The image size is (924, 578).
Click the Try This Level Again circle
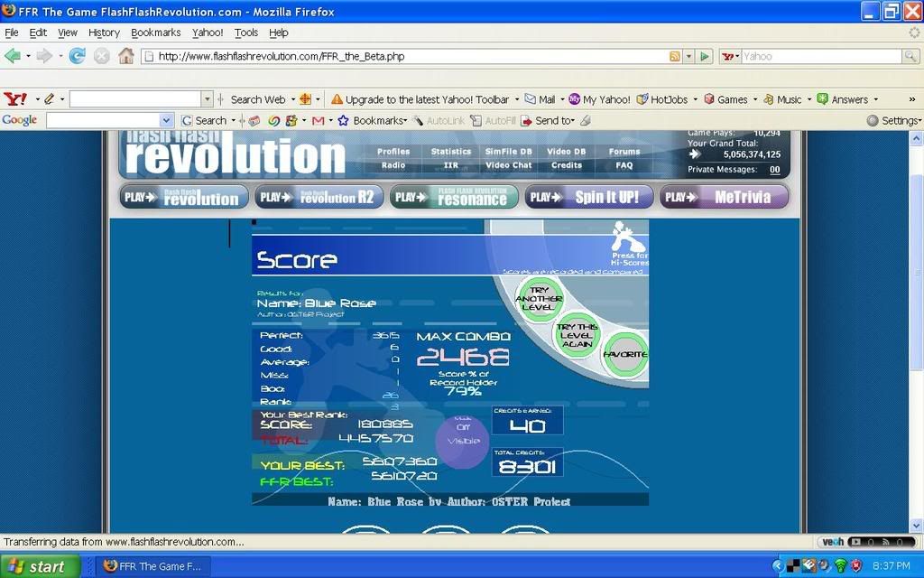tap(577, 335)
